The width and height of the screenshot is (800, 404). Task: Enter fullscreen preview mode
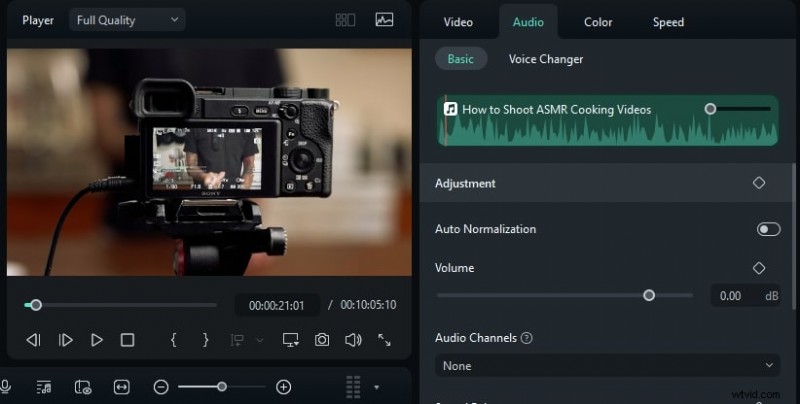point(384,340)
